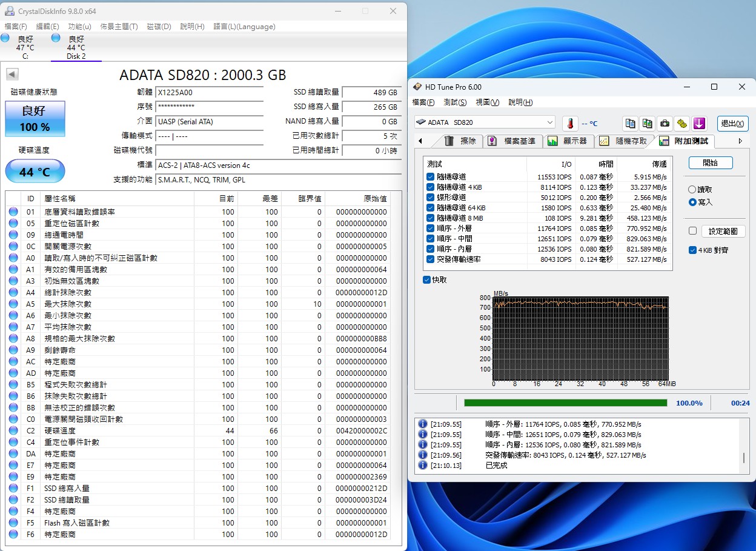Open 佈景主題(T) menu
This screenshot has width=756, height=551.
(119, 27)
